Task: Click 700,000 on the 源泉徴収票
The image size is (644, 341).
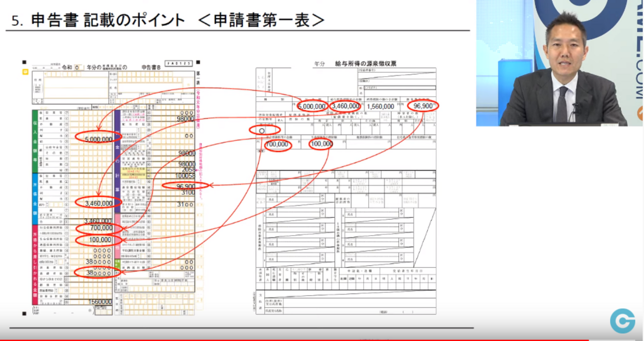Action: 277,145
